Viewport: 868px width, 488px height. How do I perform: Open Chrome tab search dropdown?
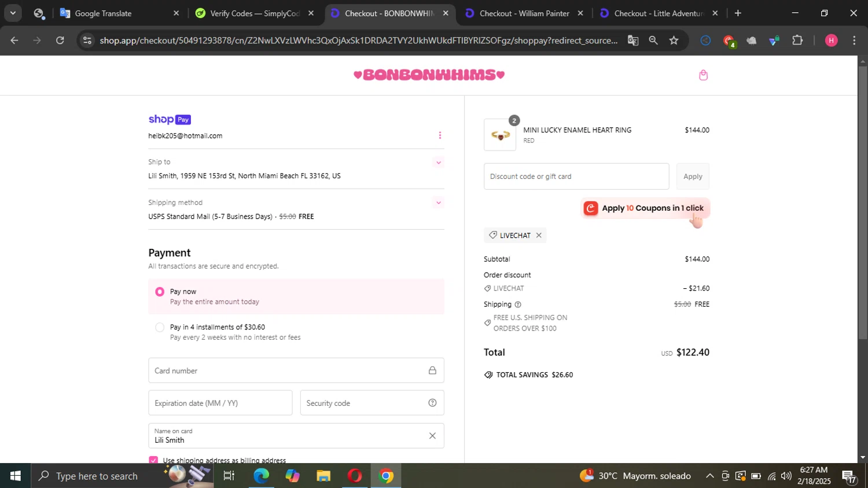(13, 13)
